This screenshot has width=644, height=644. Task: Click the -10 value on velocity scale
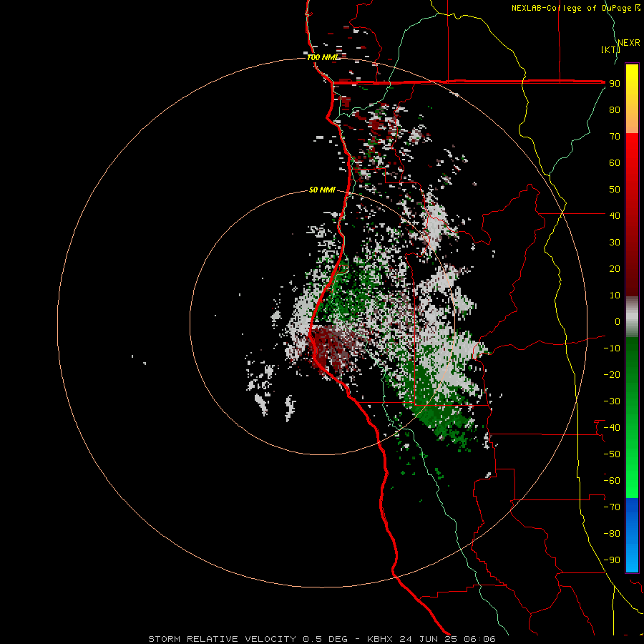click(612, 348)
